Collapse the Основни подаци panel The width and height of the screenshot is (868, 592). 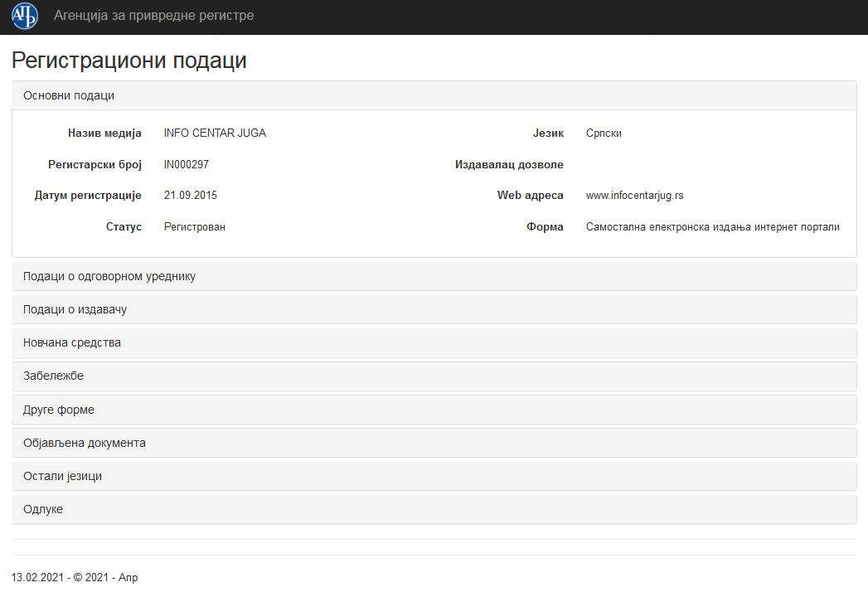pyautogui.click(x=69, y=95)
